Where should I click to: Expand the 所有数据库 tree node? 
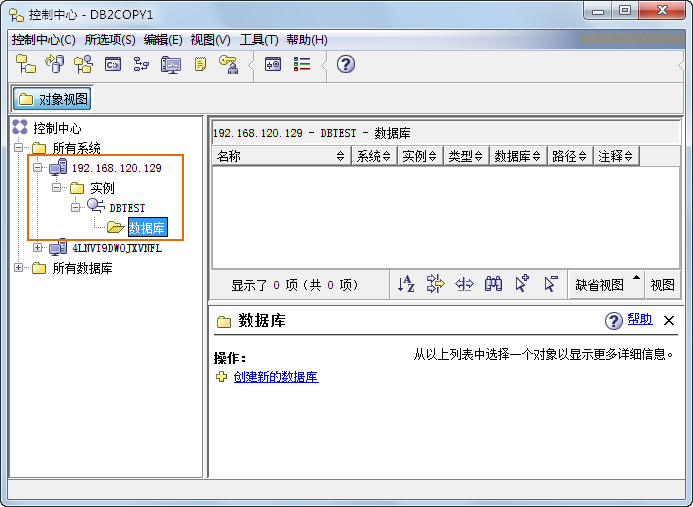click(18, 268)
